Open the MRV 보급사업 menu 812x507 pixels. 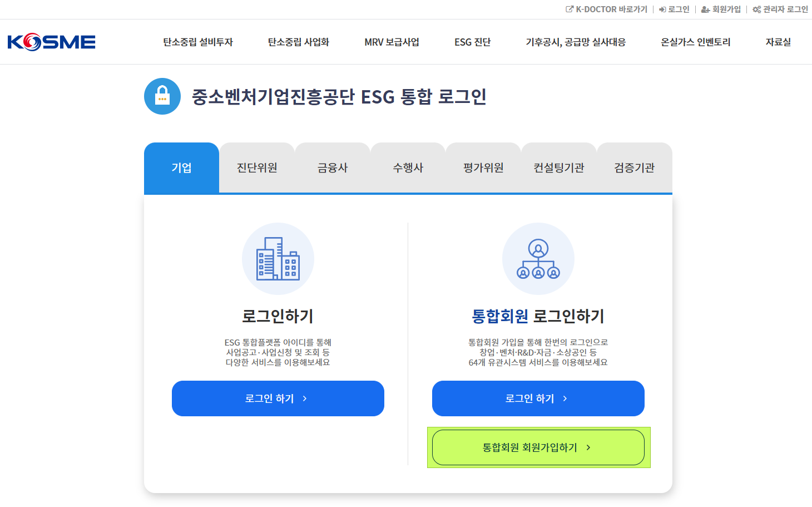point(392,42)
